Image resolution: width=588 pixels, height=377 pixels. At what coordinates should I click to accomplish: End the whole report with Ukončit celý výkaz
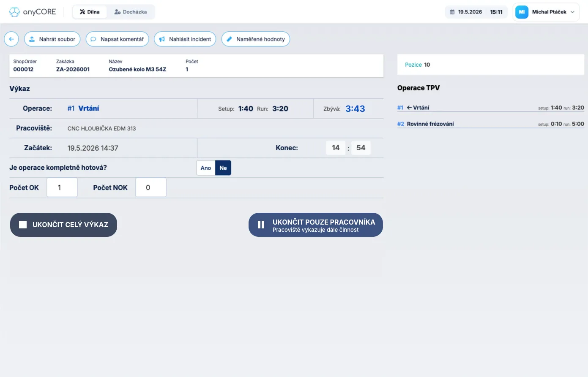click(x=63, y=225)
